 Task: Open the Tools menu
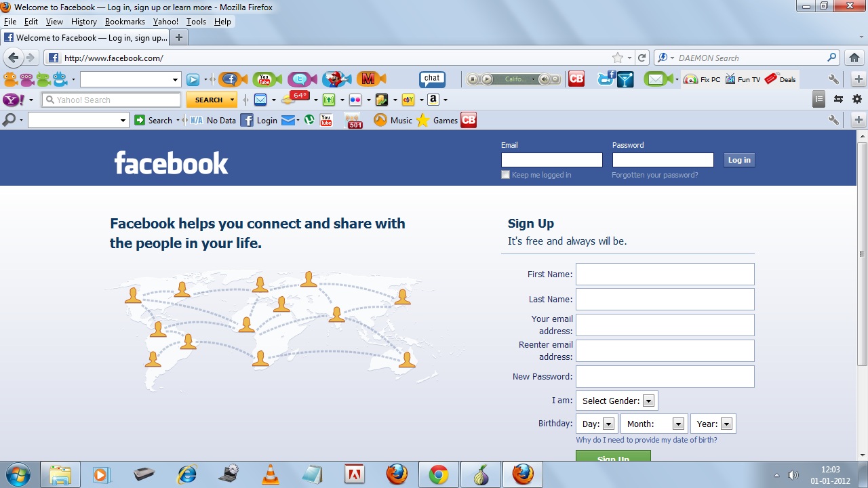[x=196, y=22]
